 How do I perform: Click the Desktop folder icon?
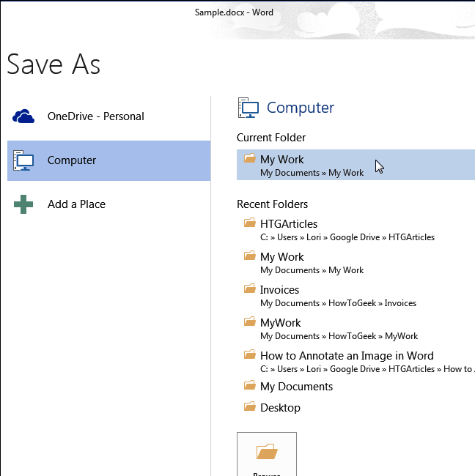(250, 406)
